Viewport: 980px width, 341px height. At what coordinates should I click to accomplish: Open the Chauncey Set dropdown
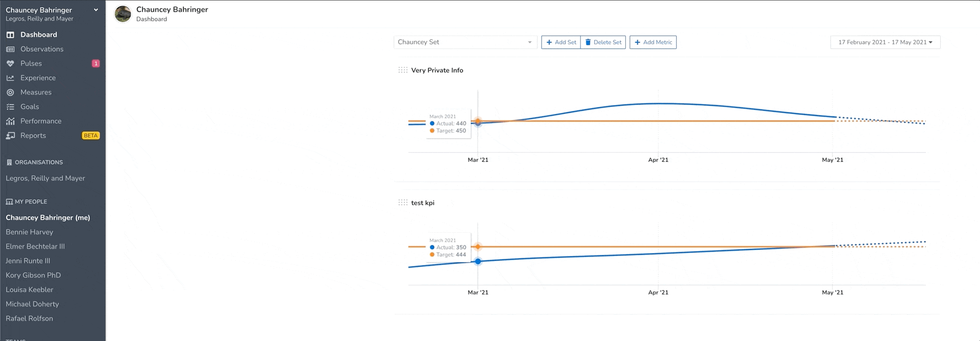[465, 42]
